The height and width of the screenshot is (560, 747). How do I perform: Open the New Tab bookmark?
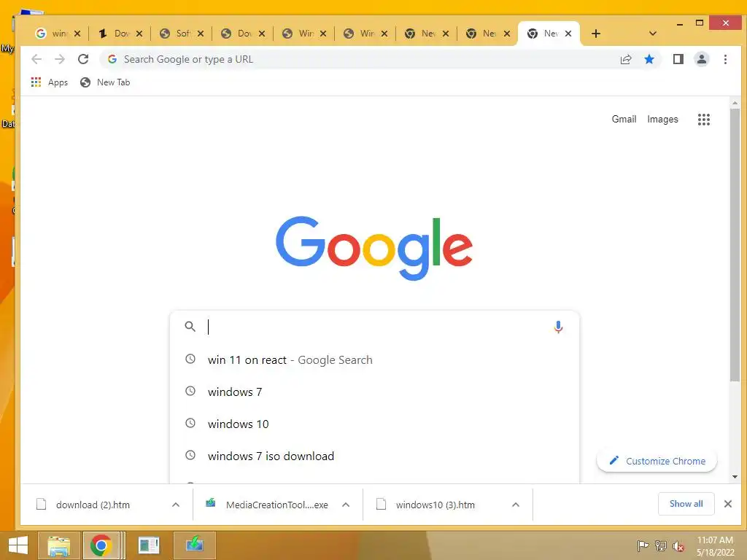[105, 82]
